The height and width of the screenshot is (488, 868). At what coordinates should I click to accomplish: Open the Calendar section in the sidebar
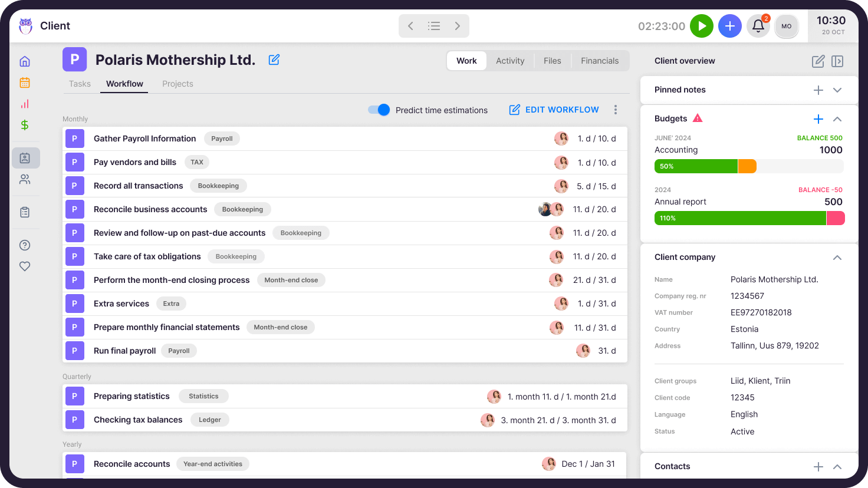coord(25,83)
